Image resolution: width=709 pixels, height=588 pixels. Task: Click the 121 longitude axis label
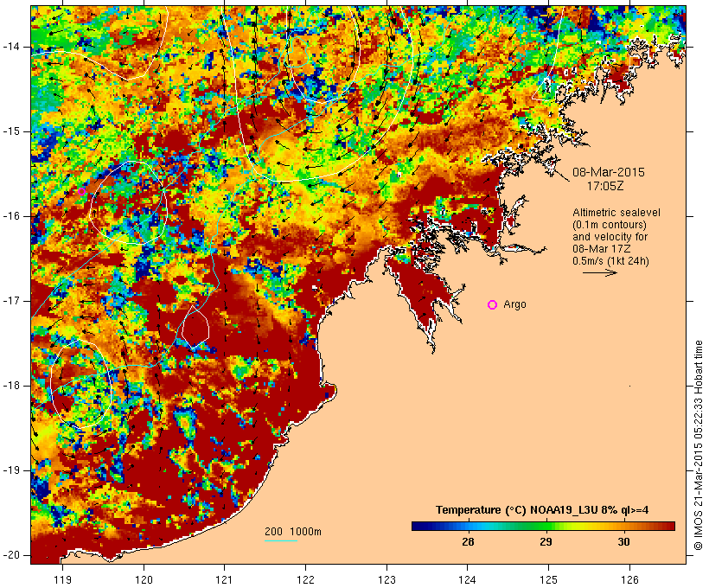224,579
